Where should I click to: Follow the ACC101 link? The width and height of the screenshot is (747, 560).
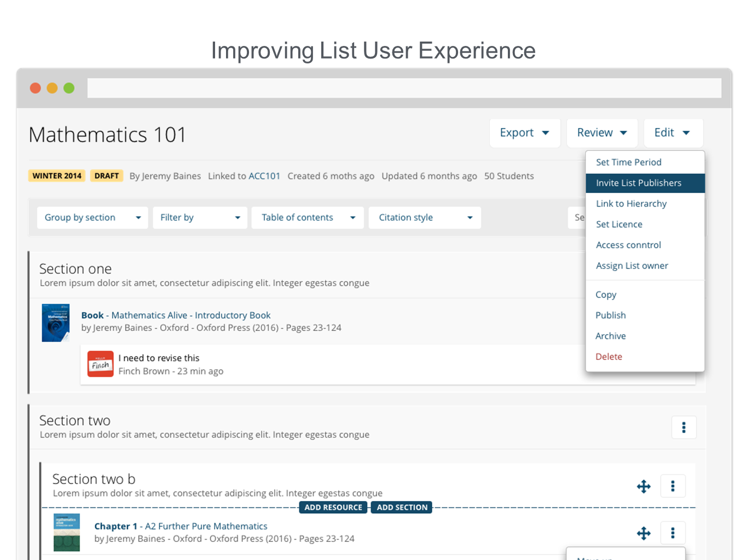coord(264,176)
